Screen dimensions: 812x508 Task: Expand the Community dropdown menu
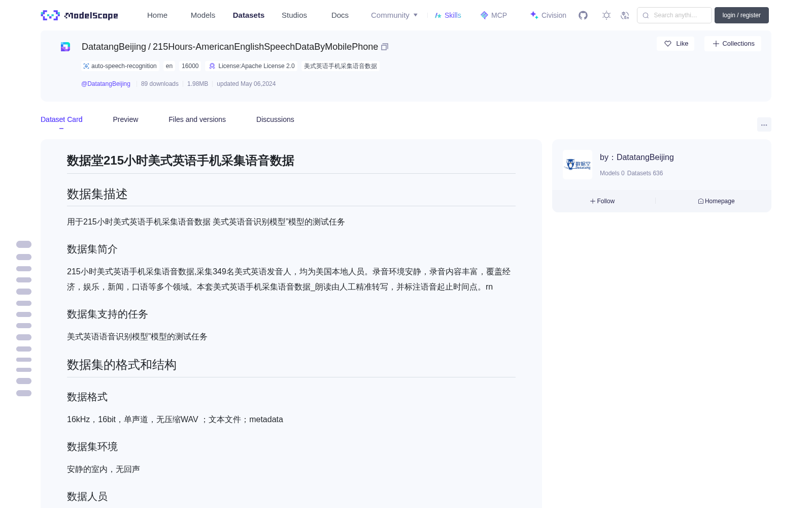tap(394, 15)
